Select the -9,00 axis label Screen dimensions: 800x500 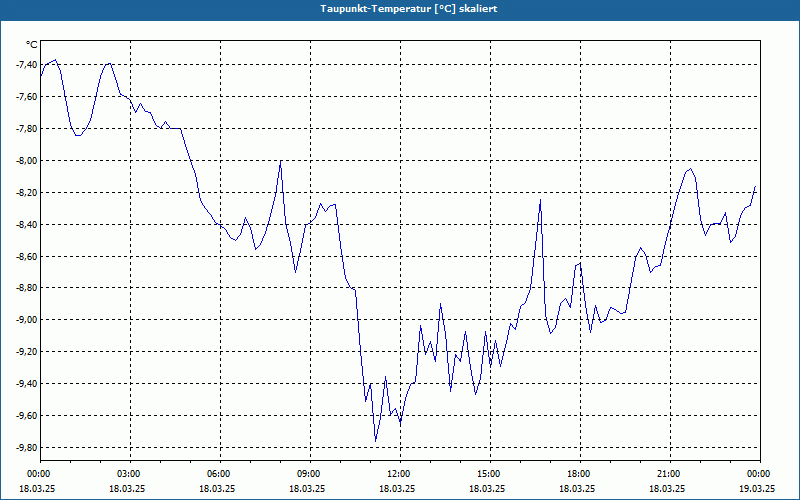(27, 320)
